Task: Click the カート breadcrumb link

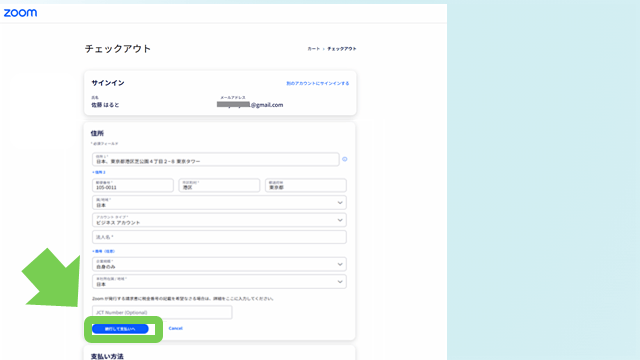Action: [x=313, y=49]
